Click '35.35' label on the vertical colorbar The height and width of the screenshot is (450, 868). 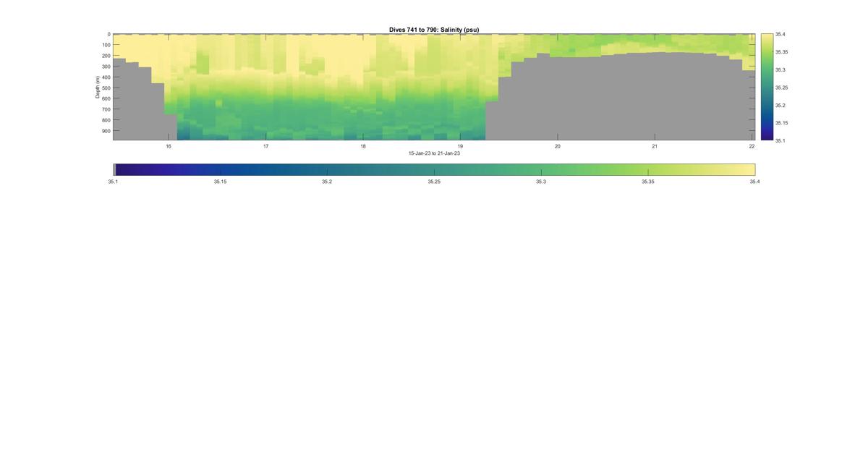pos(782,52)
